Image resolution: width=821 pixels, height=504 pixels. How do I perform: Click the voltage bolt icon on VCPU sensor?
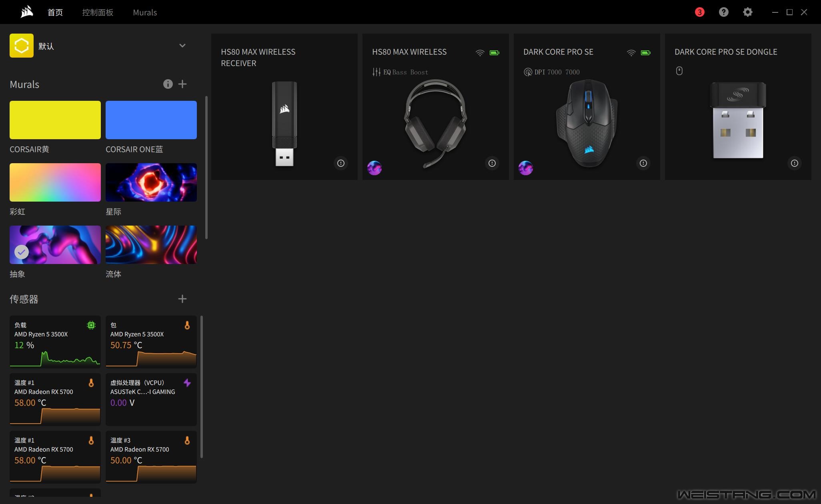(x=187, y=383)
